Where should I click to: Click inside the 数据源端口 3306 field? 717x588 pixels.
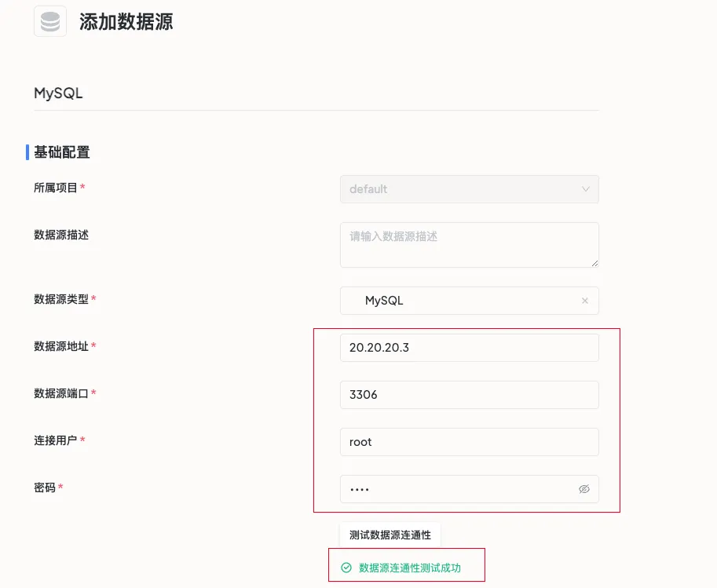tap(469, 394)
